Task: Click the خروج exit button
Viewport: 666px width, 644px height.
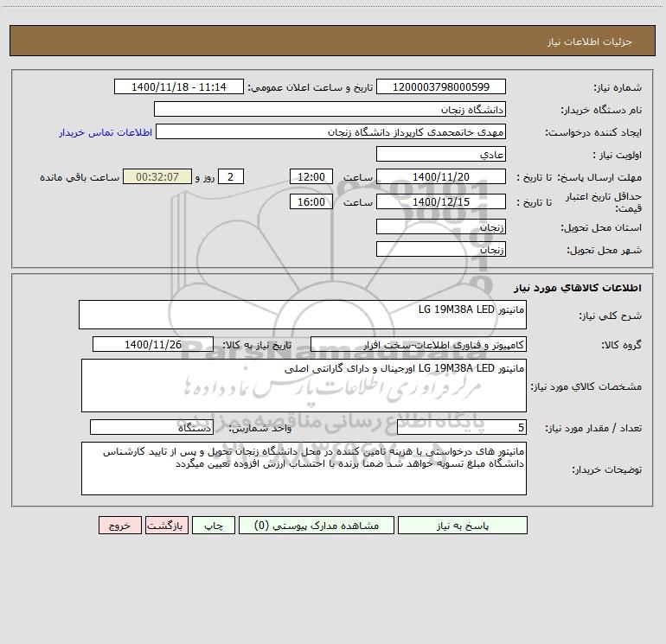Action: coord(119,526)
